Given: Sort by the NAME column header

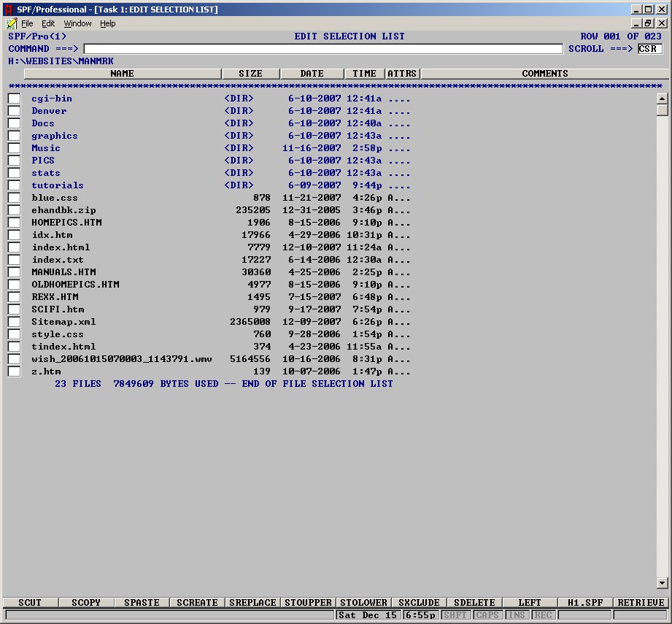Looking at the screenshot, I should click(123, 74).
